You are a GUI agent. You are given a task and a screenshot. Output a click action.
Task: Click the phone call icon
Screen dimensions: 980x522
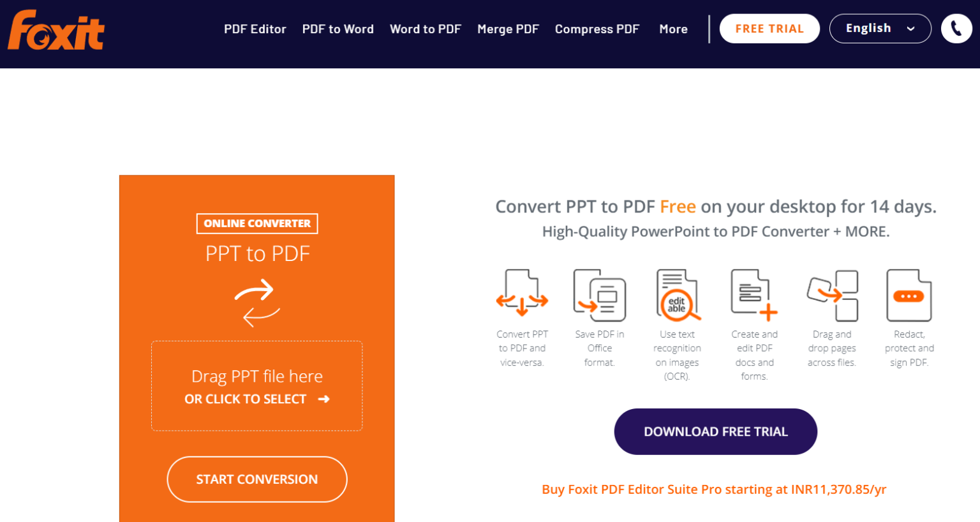click(x=956, y=28)
